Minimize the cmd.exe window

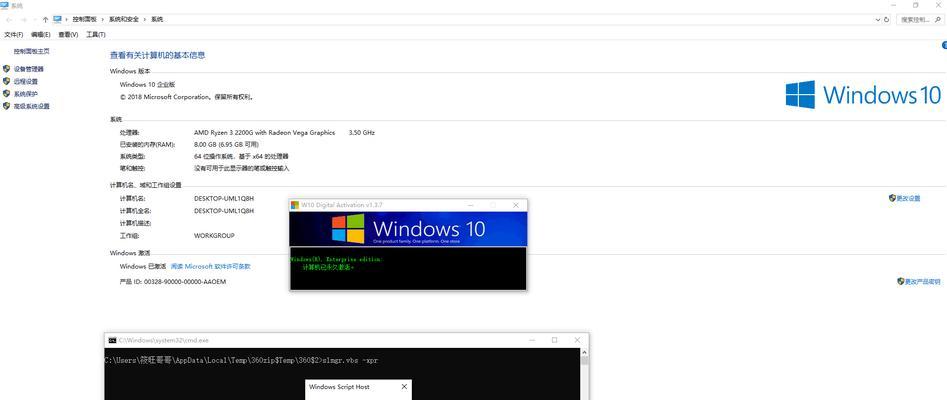pos(531,340)
